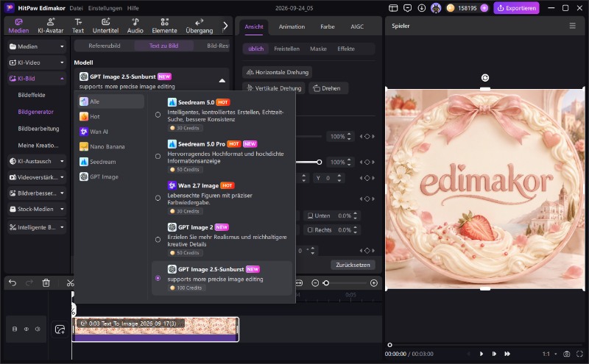Fit timeline to window icon
The image size is (589, 364).
[299, 283]
